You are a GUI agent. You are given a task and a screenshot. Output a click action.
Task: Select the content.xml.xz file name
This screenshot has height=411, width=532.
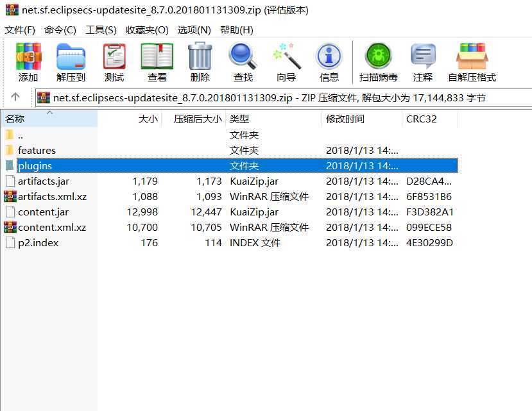(x=52, y=228)
